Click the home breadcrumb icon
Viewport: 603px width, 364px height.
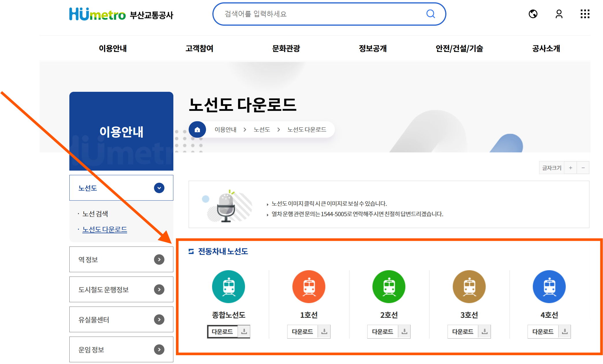[197, 130]
